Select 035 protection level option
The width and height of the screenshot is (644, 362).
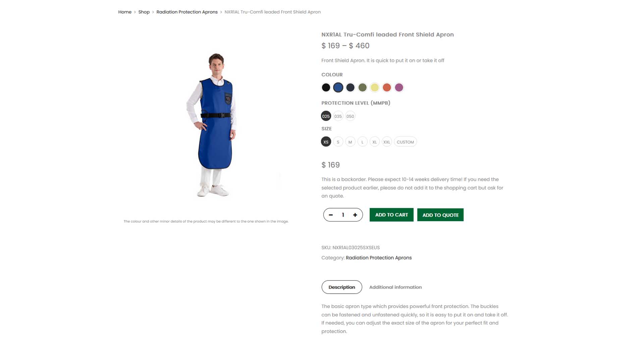338,116
